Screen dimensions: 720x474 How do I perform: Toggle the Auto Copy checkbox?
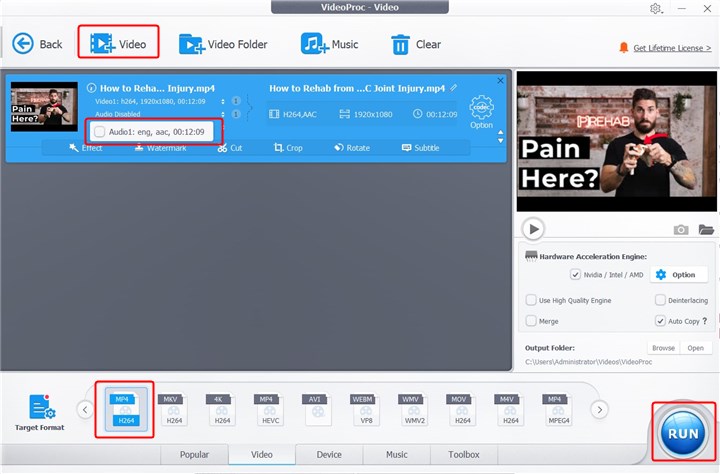point(660,321)
